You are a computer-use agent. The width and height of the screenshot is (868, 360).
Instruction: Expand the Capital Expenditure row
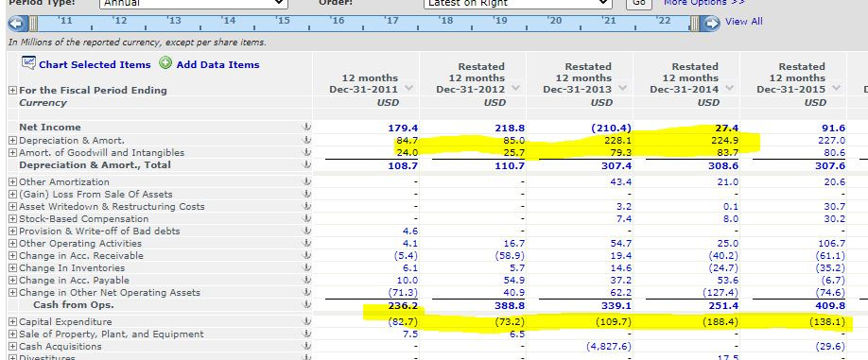[x=12, y=322]
